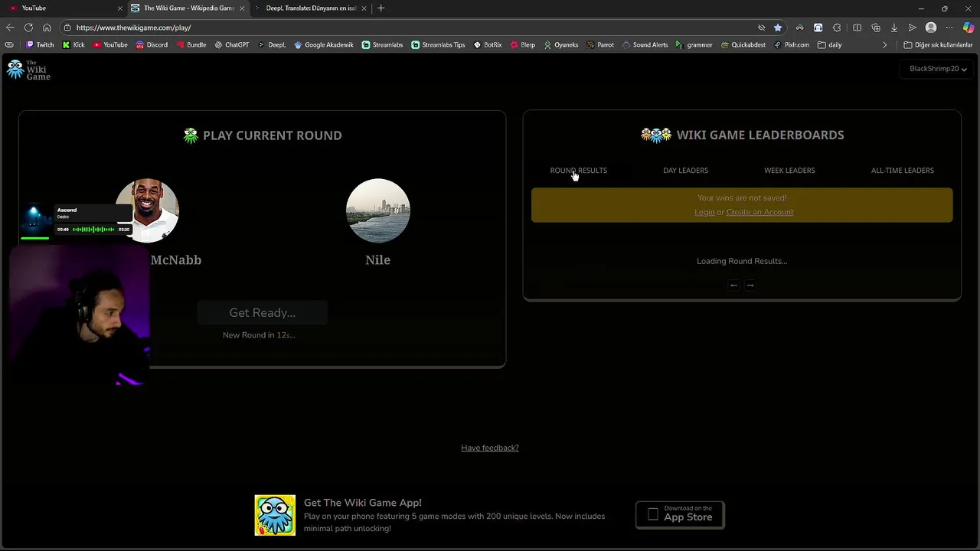Select the Week Leaders tab
The height and width of the screenshot is (551, 980).
[x=789, y=171]
